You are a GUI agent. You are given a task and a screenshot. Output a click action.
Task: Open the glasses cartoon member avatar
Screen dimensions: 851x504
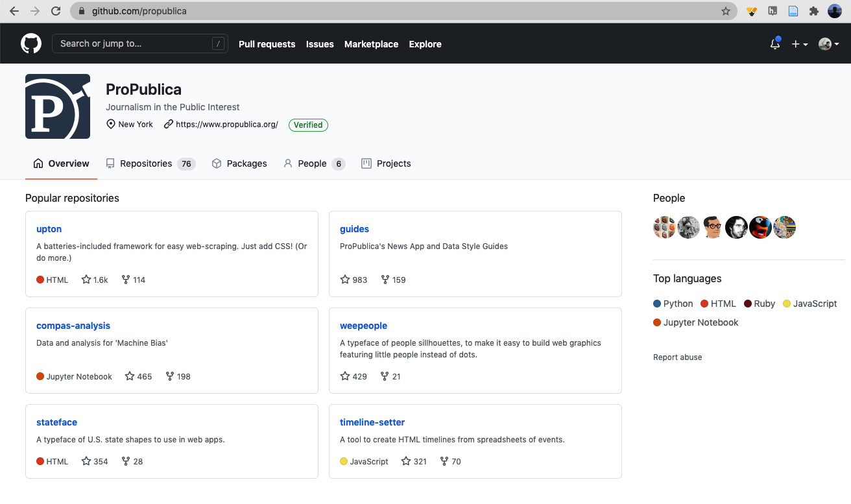click(713, 227)
